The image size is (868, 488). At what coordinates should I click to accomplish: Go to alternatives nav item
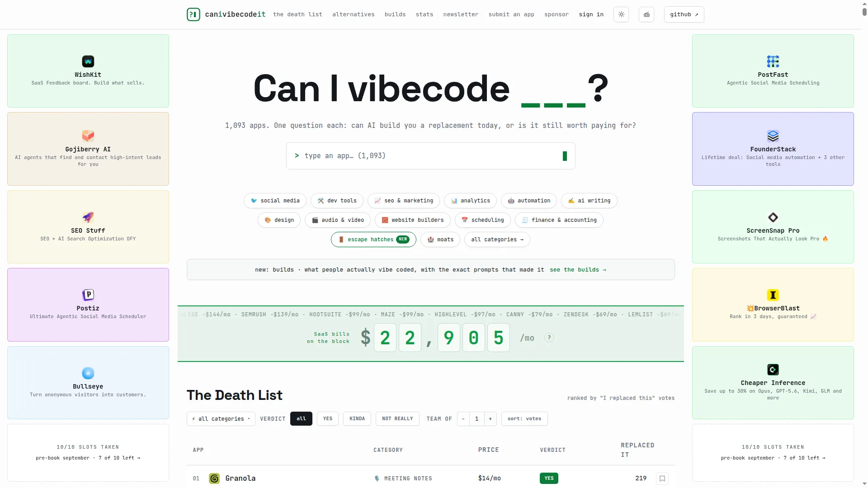pos(354,14)
